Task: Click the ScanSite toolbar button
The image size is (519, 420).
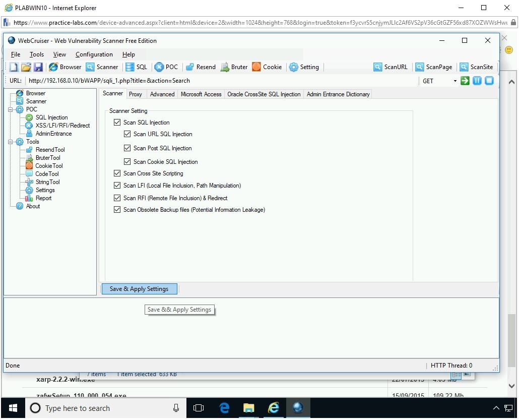Action: pos(477,67)
